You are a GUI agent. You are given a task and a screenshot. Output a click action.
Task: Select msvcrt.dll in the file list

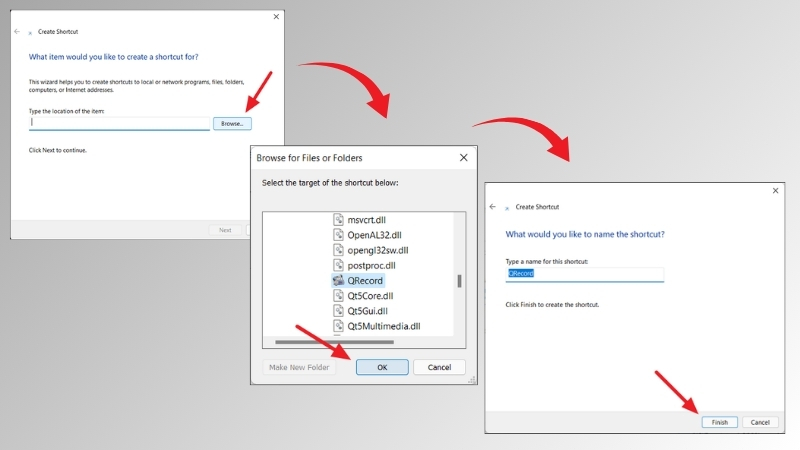pos(366,220)
